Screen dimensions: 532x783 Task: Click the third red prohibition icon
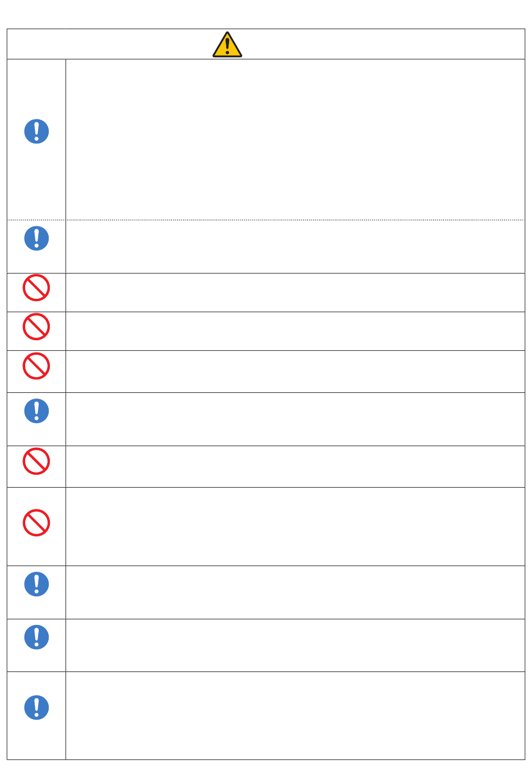pos(36,366)
